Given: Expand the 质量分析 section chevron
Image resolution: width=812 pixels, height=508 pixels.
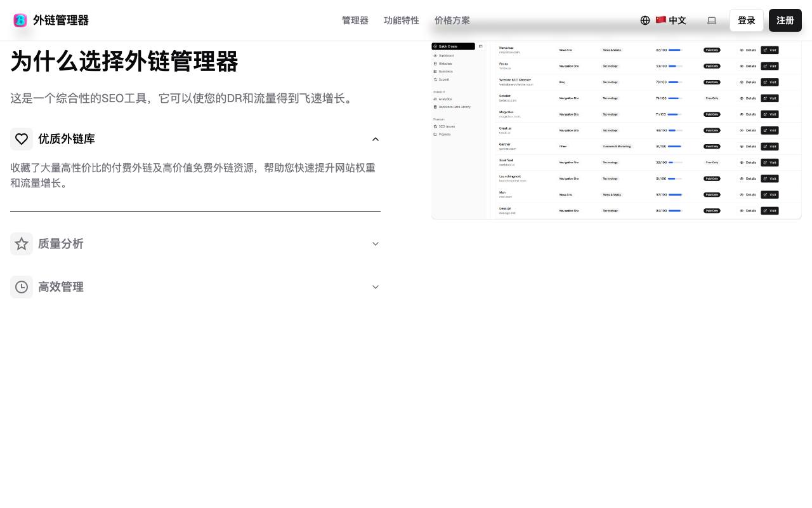Looking at the screenshot, I should 376,244.
